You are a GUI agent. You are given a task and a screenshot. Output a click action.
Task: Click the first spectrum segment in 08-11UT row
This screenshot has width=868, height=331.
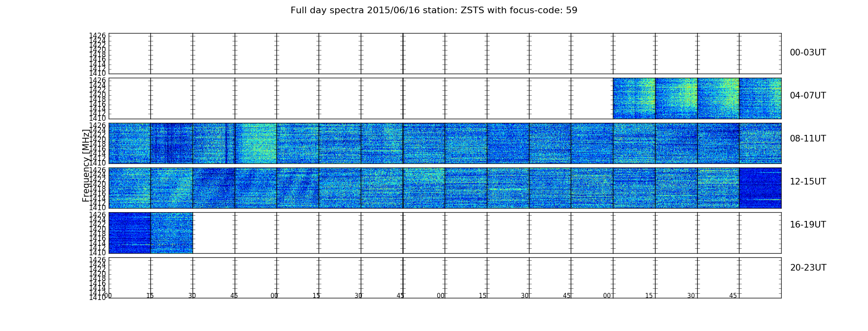click(130, 143)
